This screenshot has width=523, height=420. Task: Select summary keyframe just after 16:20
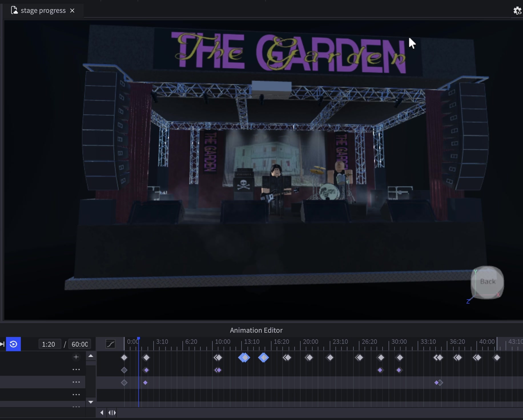point(287,358)
